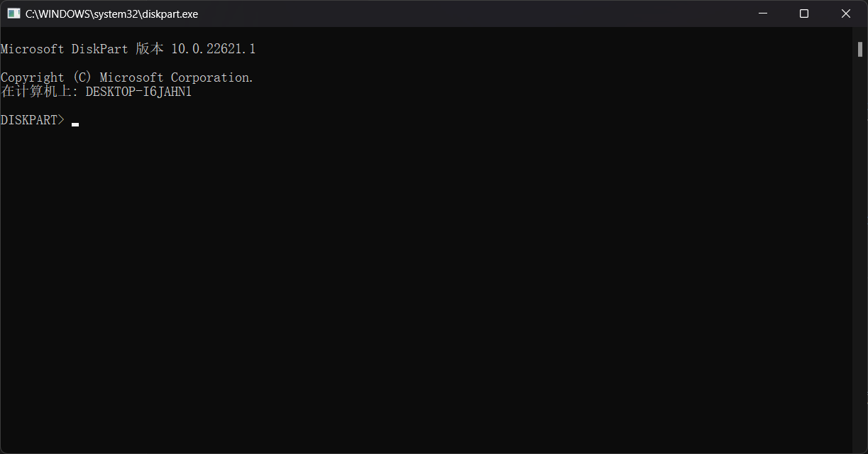This screenshot has height=454, width=868.
Task: Click the computer name DESKTOP-I6JAHN1
Action: tap(138, 92)
